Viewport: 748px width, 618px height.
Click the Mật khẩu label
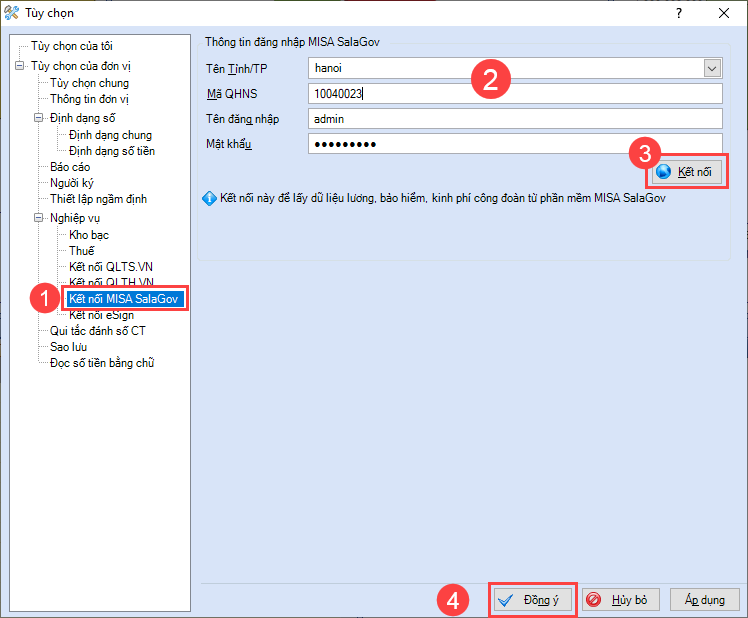point(229,144)
